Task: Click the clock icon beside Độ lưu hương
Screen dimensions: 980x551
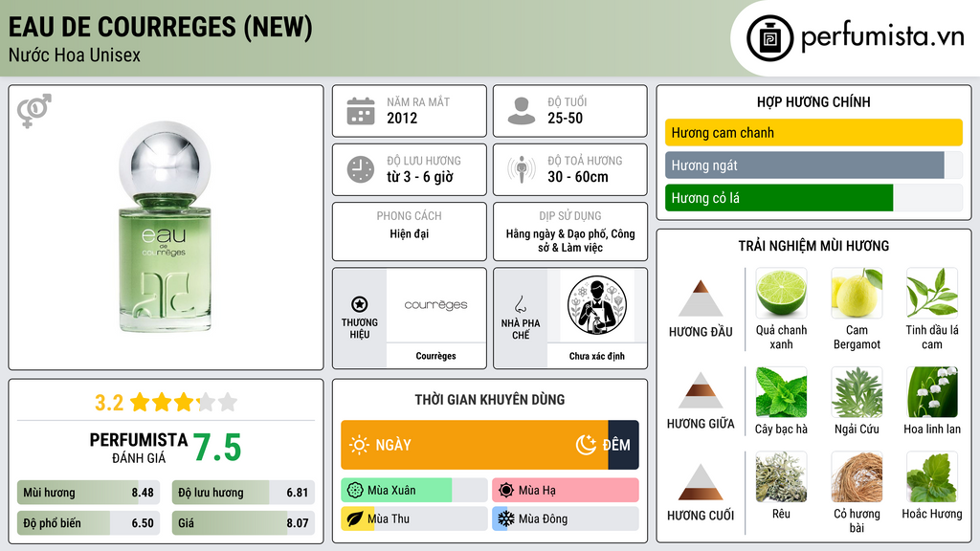Action: 361,169
